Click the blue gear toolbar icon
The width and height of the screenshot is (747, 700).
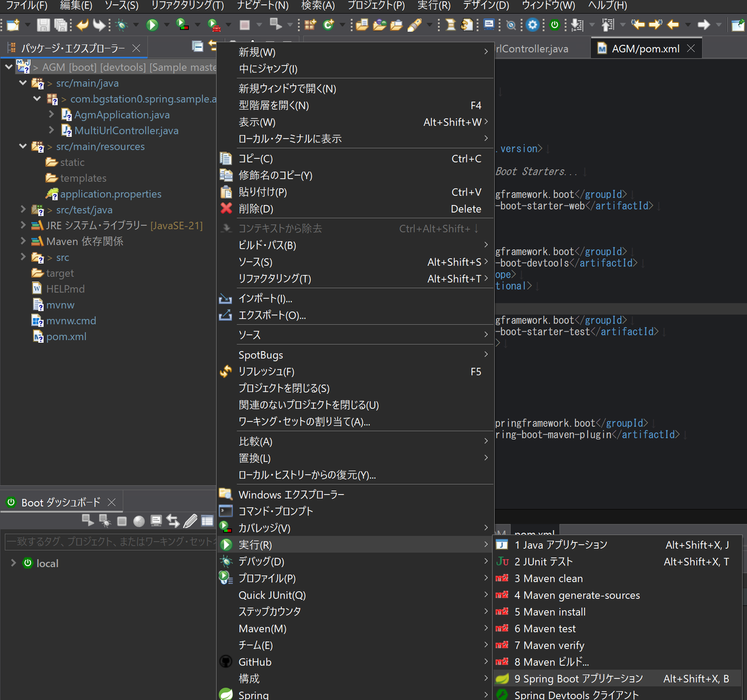(x=532, y=25)
